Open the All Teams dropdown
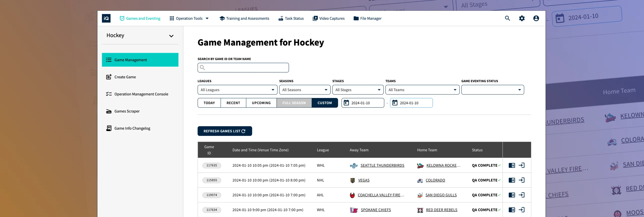The image size is (644, 217). [x=422, y=90]
